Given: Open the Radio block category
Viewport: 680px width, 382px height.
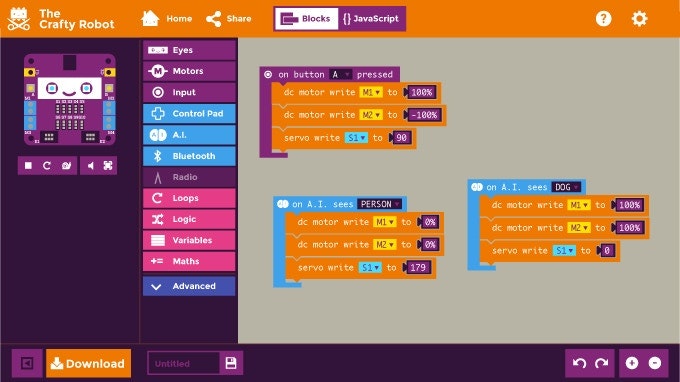Looking at the screenshot, I should 189,177.
